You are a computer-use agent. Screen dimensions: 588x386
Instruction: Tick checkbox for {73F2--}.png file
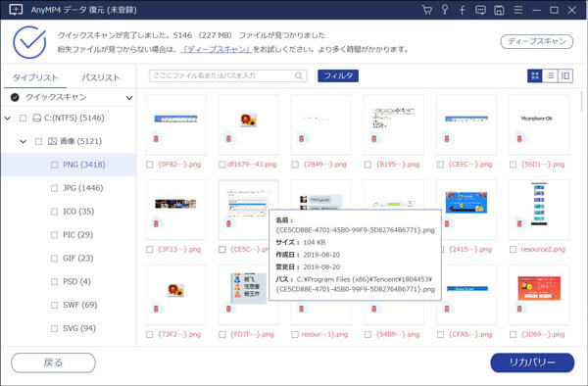[150, 335]
